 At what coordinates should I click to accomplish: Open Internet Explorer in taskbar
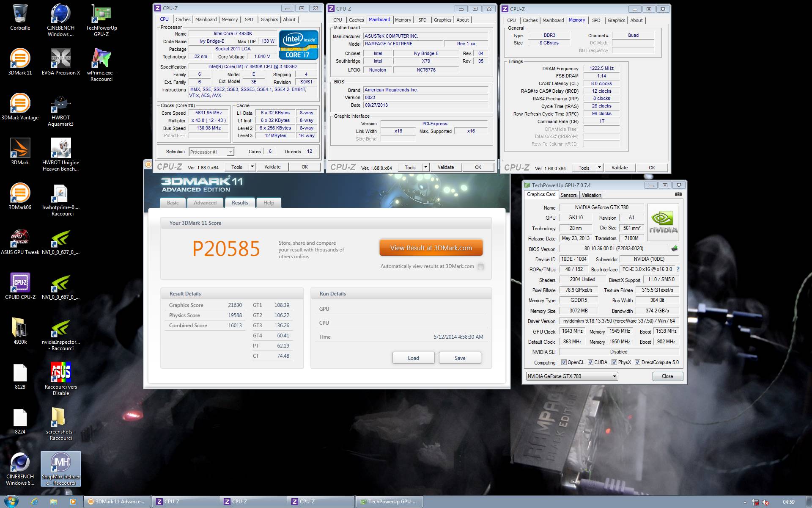click(x=35, y=502)
